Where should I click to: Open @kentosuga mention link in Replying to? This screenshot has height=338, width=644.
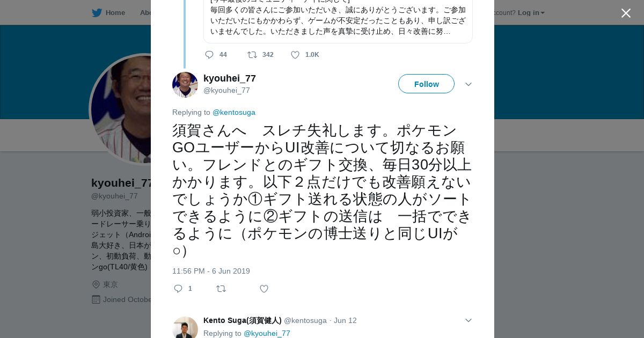point(234,112)
